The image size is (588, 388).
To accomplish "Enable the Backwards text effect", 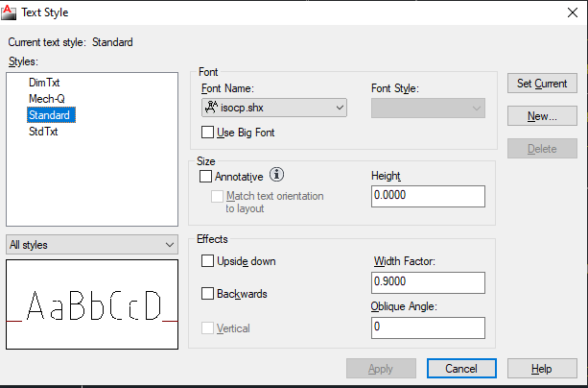I will pos(208,293).
